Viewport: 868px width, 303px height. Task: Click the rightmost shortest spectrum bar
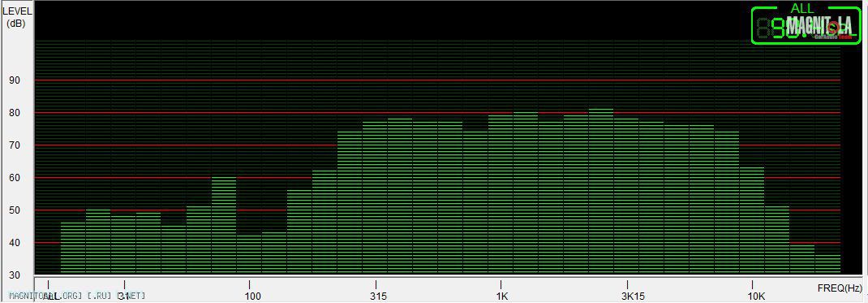(x=827, y=264)
